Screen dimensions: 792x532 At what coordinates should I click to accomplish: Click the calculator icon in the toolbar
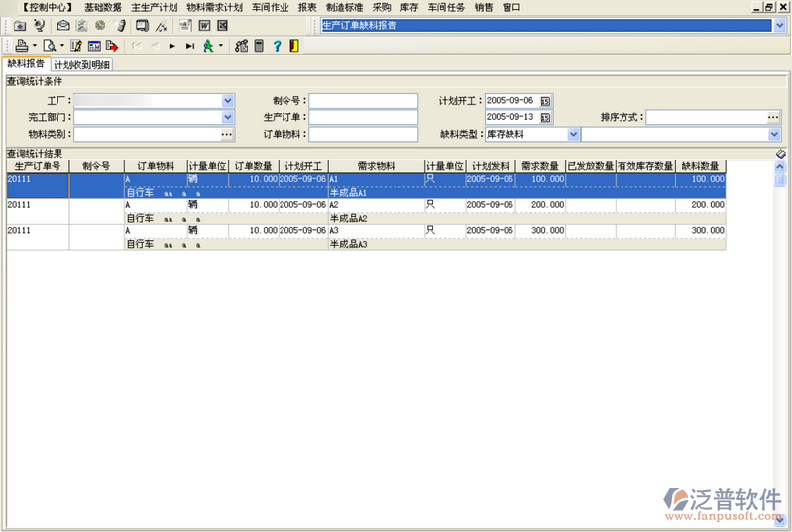(260, 46)
